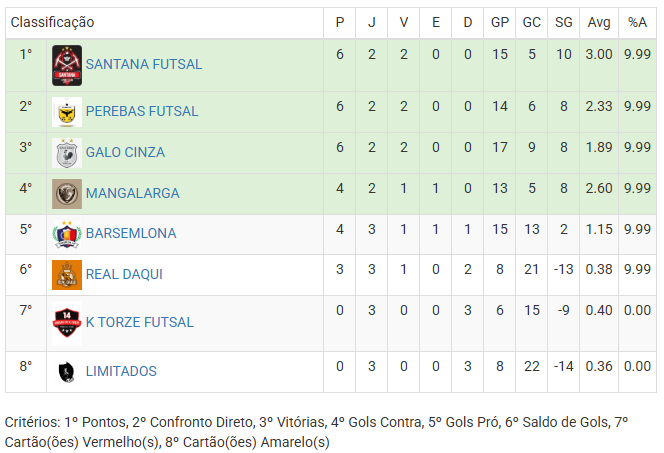Open the REAL DAQUI team link

124,274
